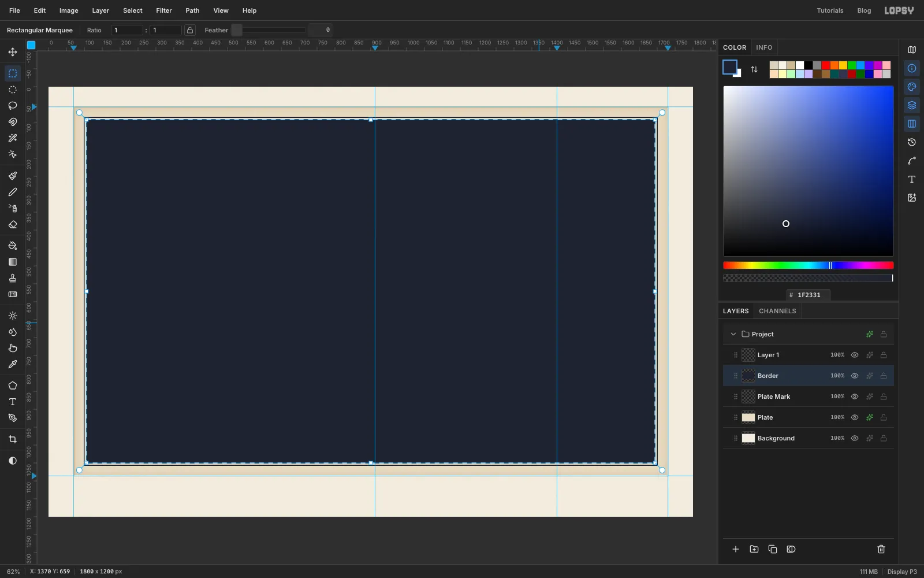Screen dimensions: 924x578
Task: Swap foreground and background colors
Action: click(x=754, y=69)
